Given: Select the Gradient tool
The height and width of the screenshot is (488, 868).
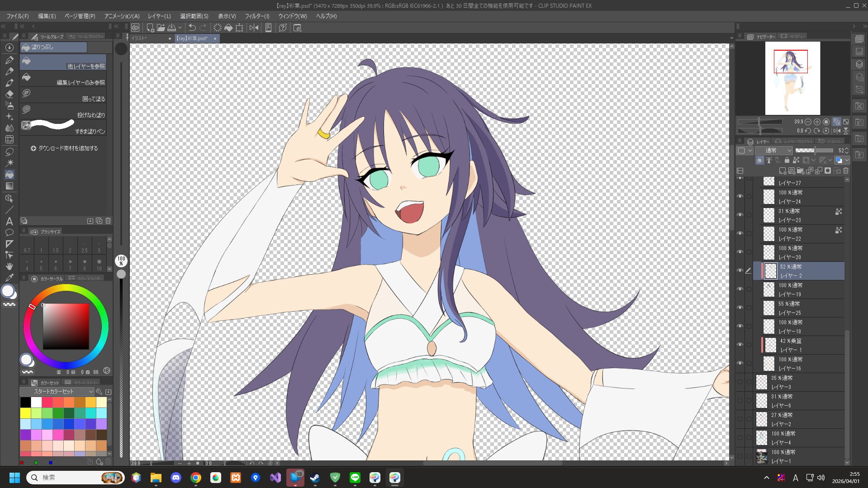Looking at the screenshot, I should click(x=9, y=186).
